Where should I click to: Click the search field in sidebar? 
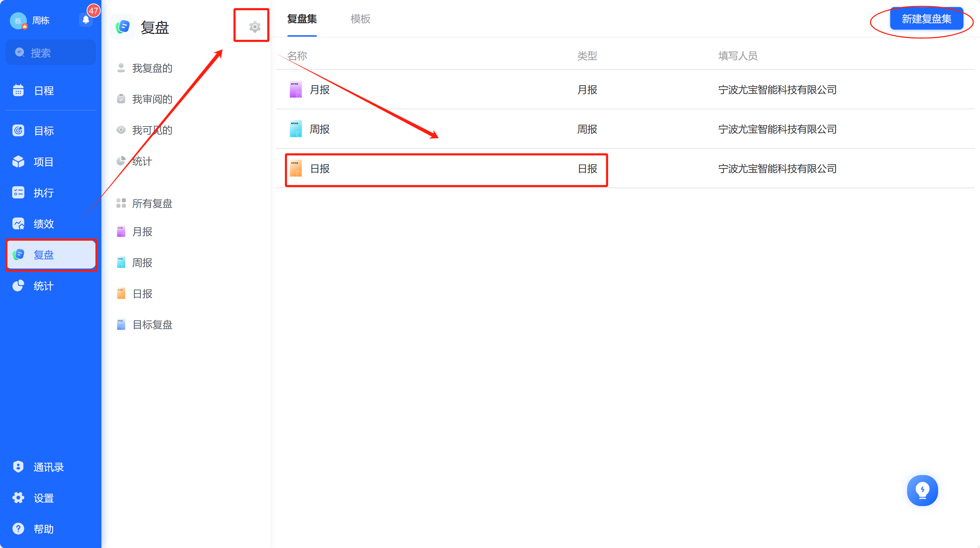coord(51,53)
